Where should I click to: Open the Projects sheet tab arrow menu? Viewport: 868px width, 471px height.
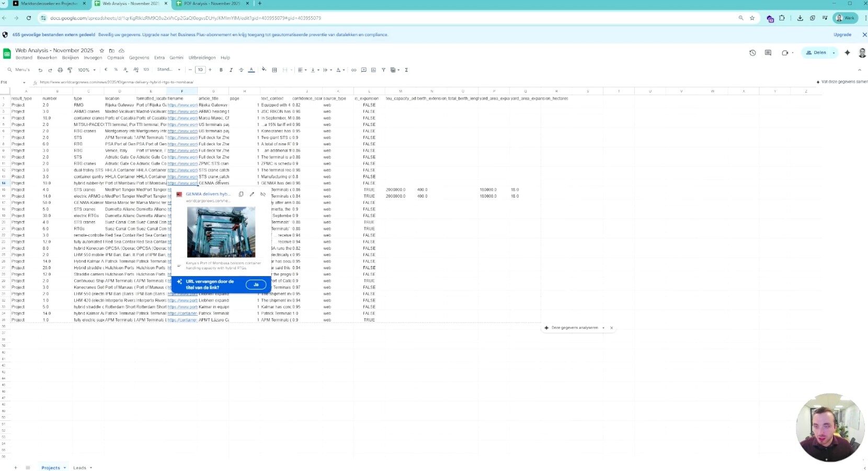(x=65, y=467)
